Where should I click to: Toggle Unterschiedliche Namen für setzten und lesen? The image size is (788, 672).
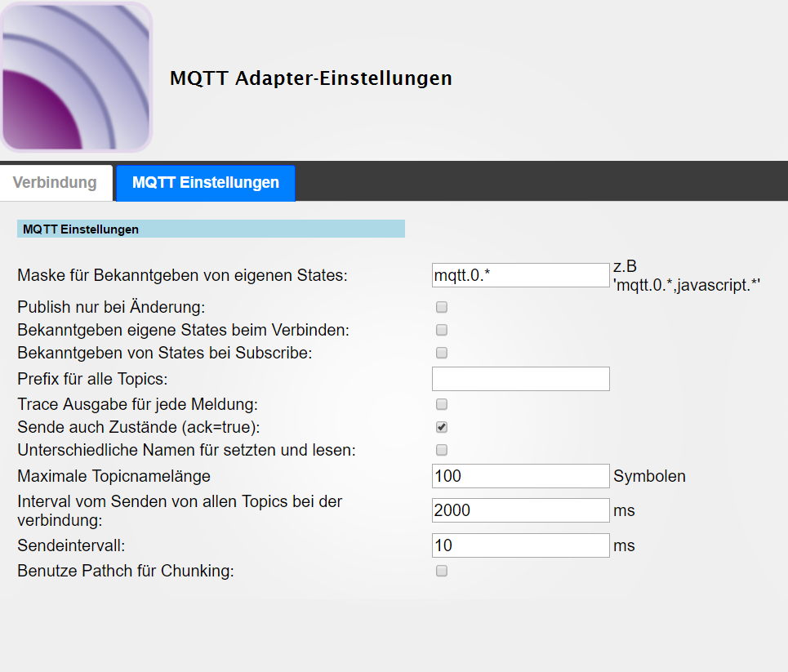(x=442, y=450)
